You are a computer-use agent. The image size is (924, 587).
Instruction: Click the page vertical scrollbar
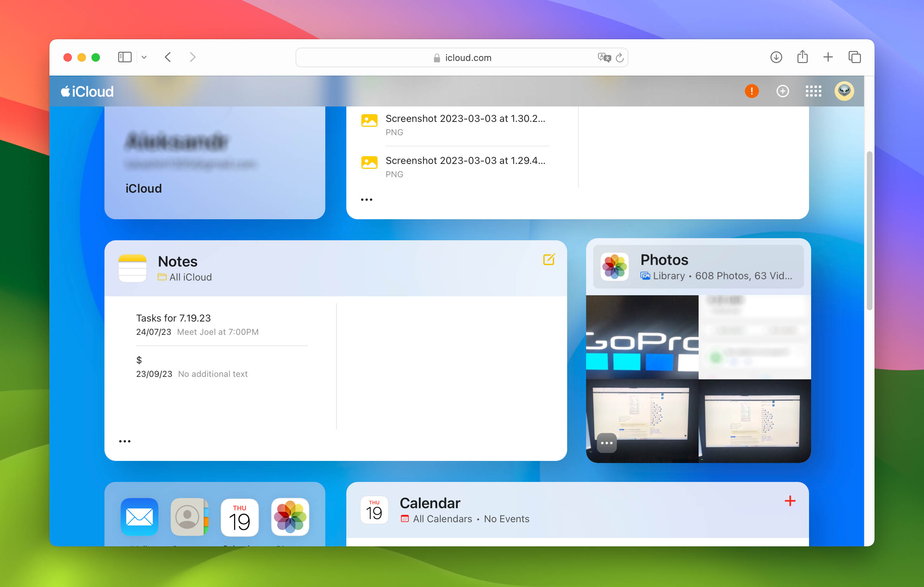click(x=869, y=230)
